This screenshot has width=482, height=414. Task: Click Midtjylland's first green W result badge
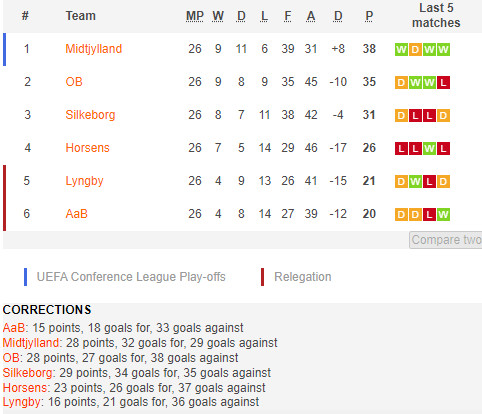tap(401, 50)
